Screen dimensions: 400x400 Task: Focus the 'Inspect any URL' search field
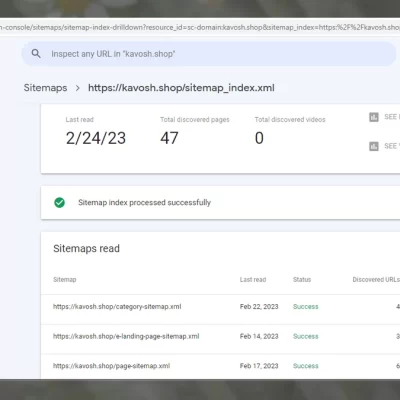click(x=209, y=54)
